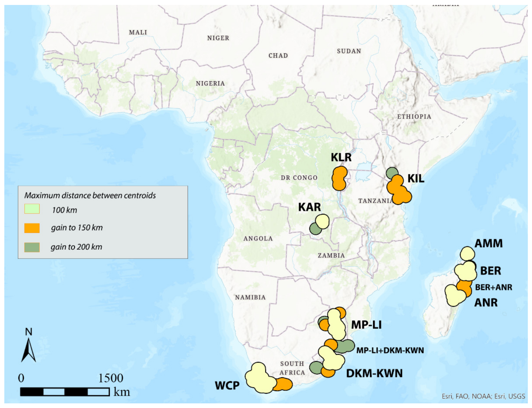
Task: Click the scale bar
Action: (65, 392)
